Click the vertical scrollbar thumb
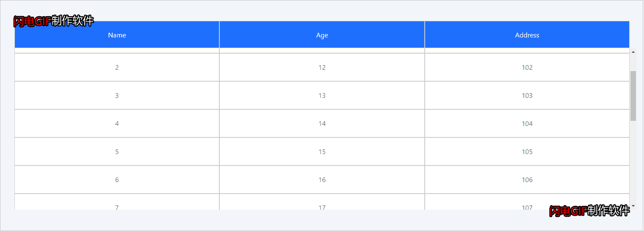Image resolution: width=644 pixels, height=231 pixels. [633, 96]
